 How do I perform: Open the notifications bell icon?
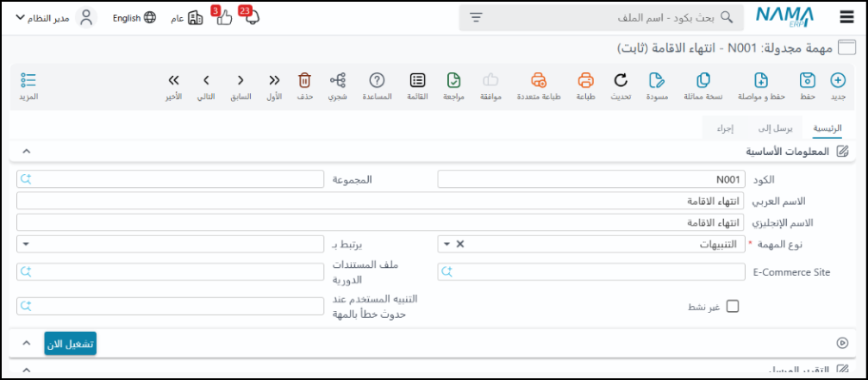coord(252,17)
